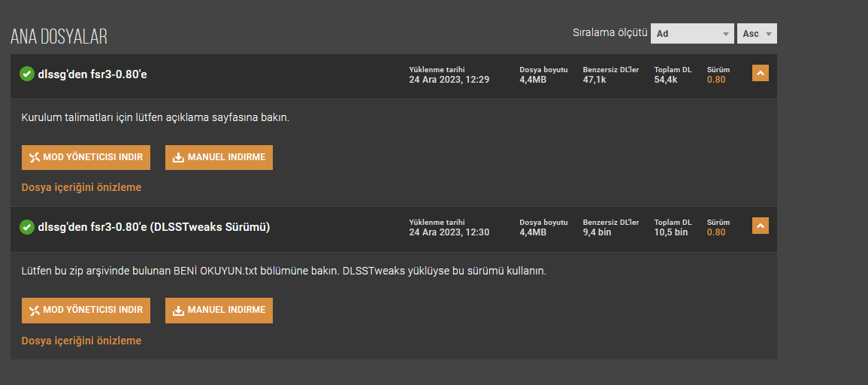Click the BENİ OKUYUN.txt description text
The image size is (868, 385).
coord(284,271)
